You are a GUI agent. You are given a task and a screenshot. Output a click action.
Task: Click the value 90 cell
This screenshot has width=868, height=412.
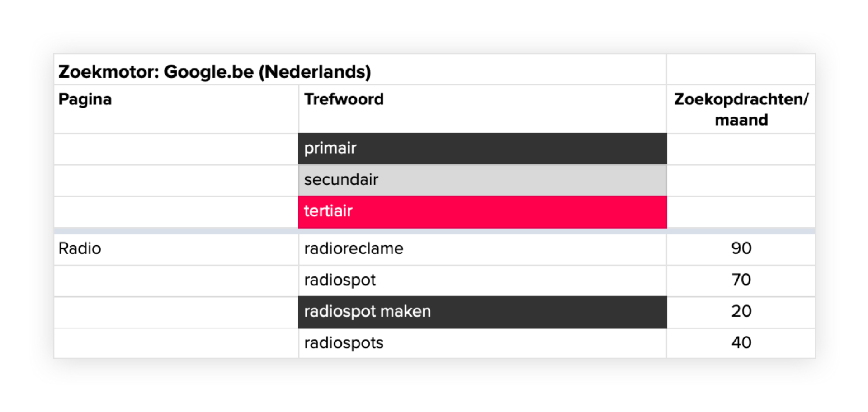pos(741,249)
